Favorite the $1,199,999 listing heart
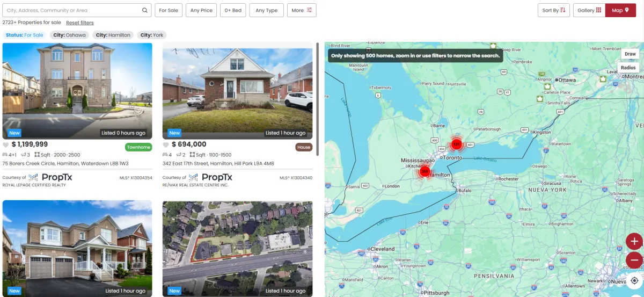This screenshot has height=297, width=644. point(6,144)
